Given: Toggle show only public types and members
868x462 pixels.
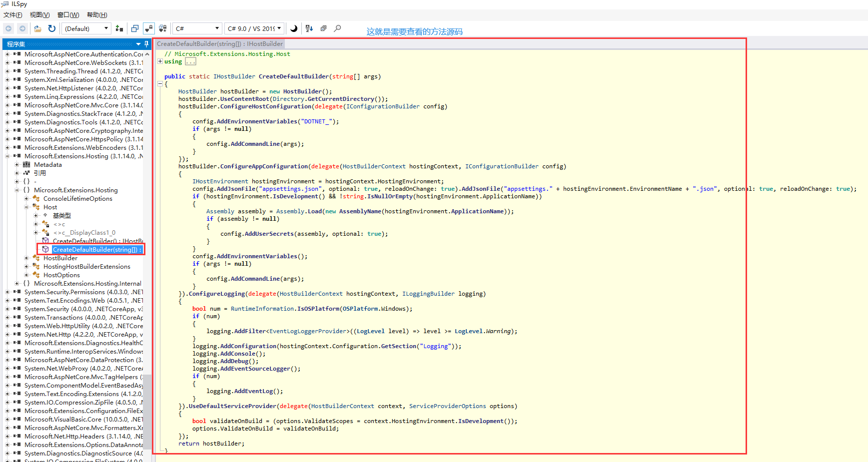Looking at the screenshot, I should 135,28.
